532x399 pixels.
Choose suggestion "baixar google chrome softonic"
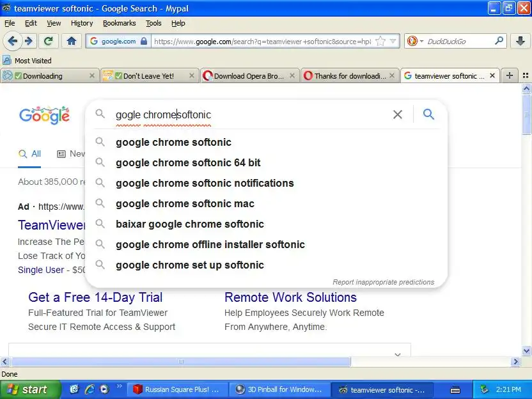coord(267,224)
